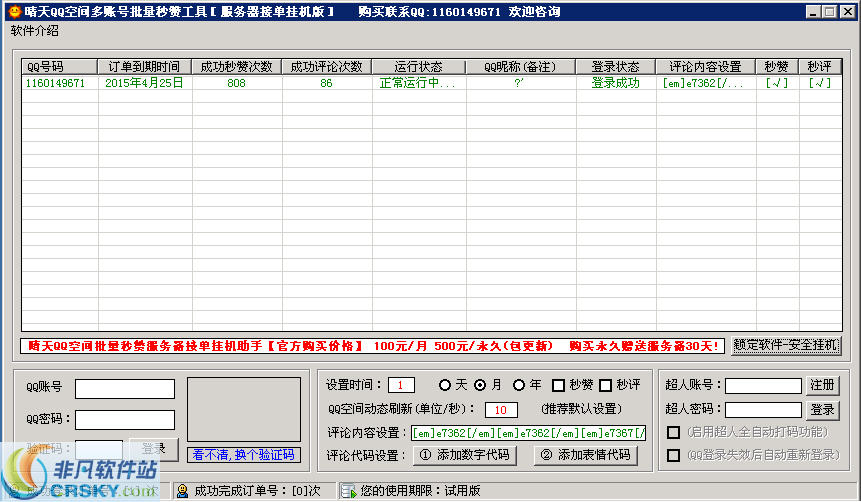Screen dimensions: 861x502
Task: Toggle the 秒赞 [√] mark in the row
Action: point(777,83)
